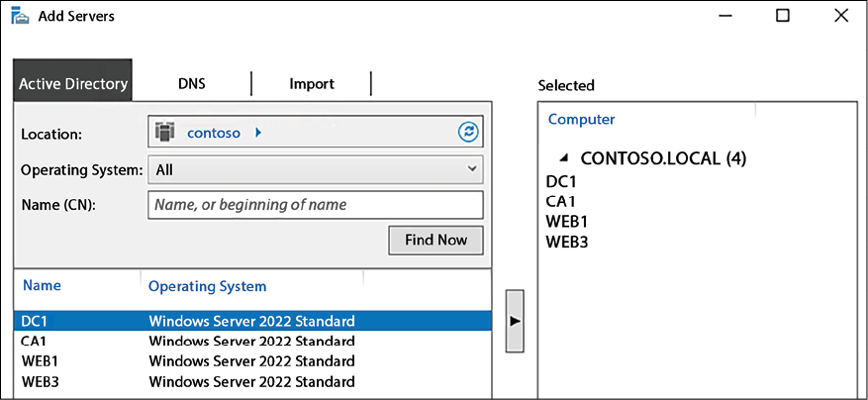Click the Add Servers window title icon
Viewport: 868px width, 400px height.
(x=20, y=16)
